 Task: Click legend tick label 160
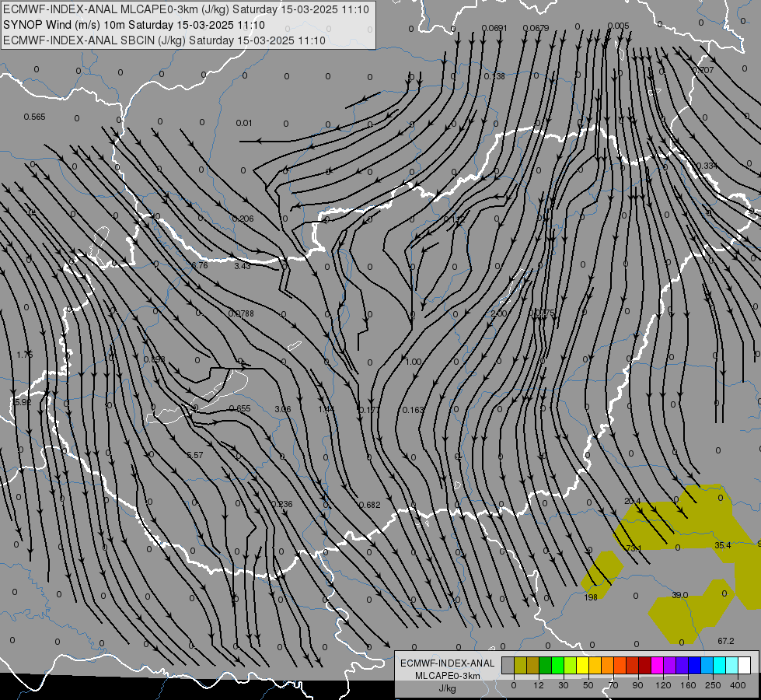click(688, 685)
